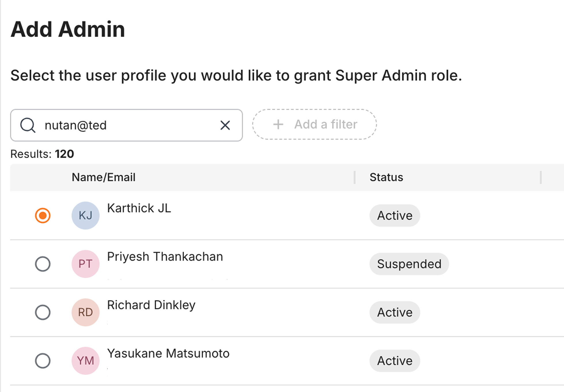Click the KJ avatar

point(85,215)
